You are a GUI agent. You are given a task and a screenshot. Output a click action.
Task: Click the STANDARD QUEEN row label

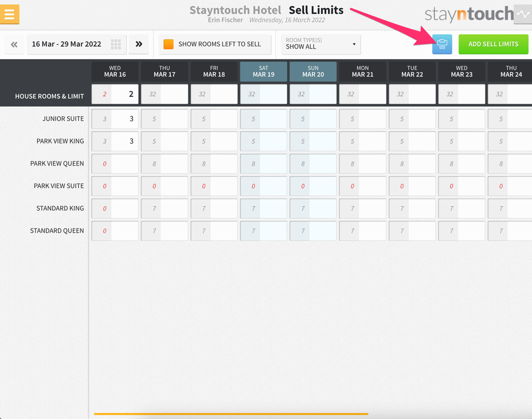[x=57, y=231]
